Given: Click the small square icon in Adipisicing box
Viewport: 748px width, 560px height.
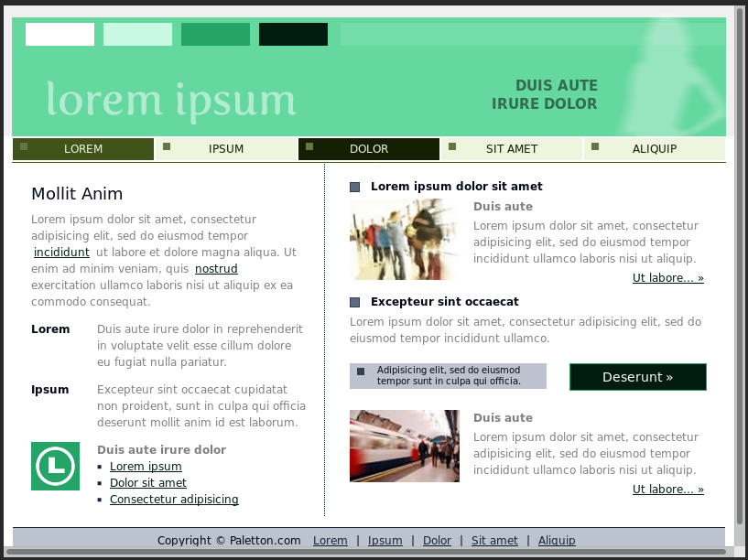Looking at the screenshot, I should coord(361,372).
